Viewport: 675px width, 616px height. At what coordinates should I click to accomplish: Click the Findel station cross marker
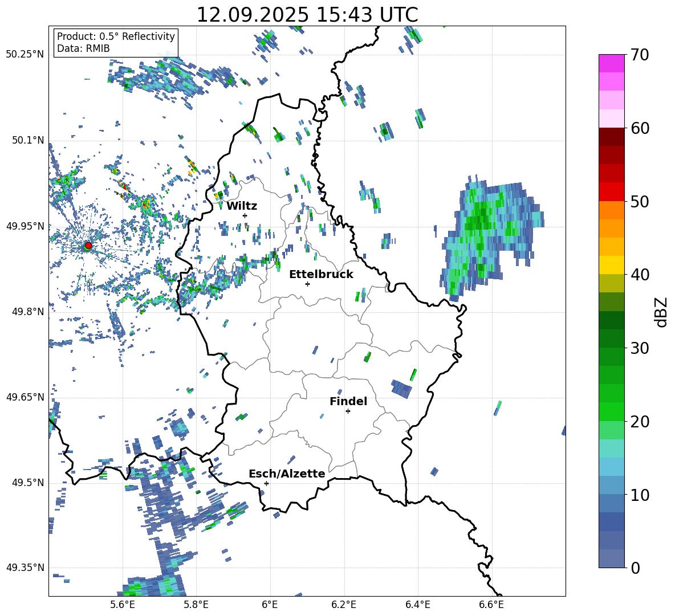348,411
